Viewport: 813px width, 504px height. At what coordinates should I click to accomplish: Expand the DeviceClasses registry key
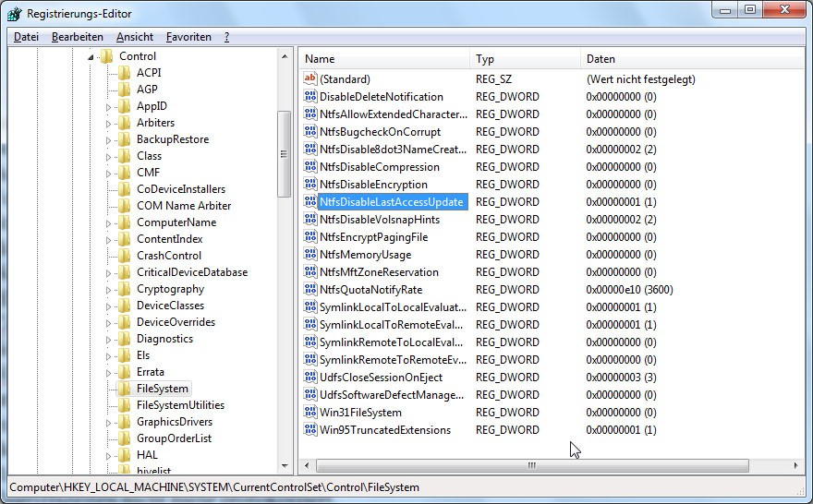[x=108, y=306]
